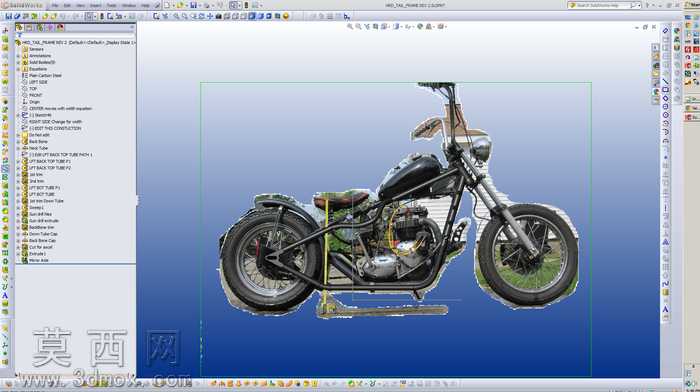Image resolution: width=700 pixels, height=392 pixels.
Task: Expand the Gun drill Hex feature
Action: pos(18,214)
